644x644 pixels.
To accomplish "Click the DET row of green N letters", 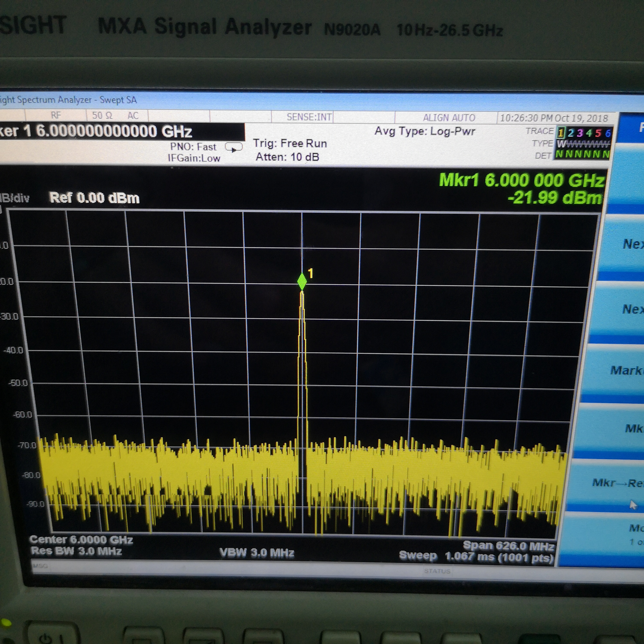I will pyautogui.click(x=582, y=154).
